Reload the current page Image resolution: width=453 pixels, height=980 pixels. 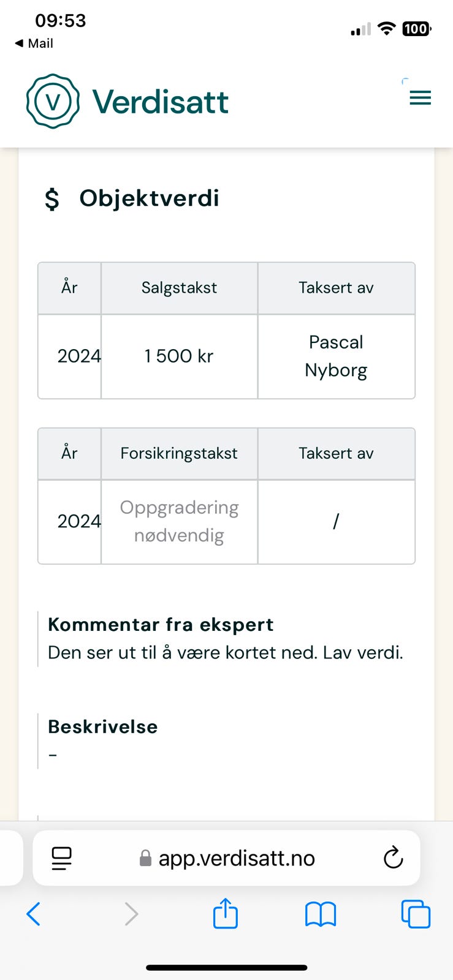pos(393,858)
